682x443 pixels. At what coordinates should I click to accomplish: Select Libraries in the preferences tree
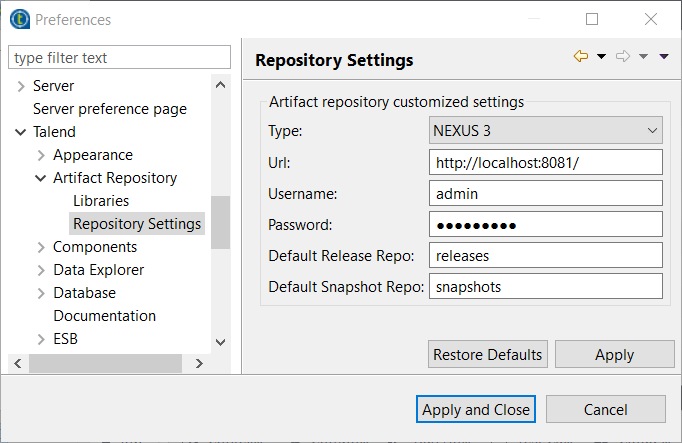pyautogui.click(x=101, y=201)
